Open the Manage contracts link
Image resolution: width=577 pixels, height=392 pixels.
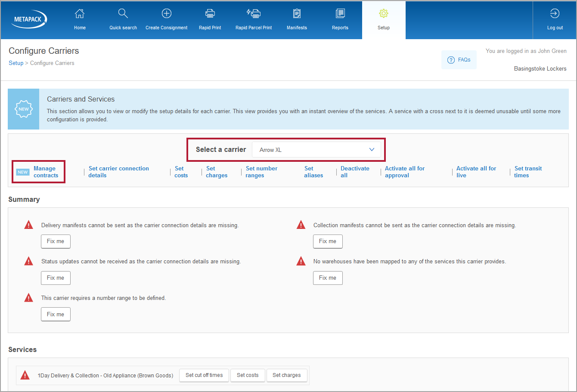pyautogui.click(x=46, y=172)
